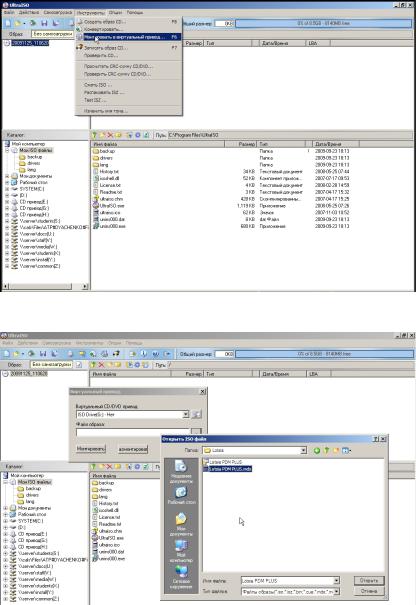Click the Дата/Время column header in upper file list
This screenshot has height=605, width=416.
pyautogui.click(x=335, y=144)
